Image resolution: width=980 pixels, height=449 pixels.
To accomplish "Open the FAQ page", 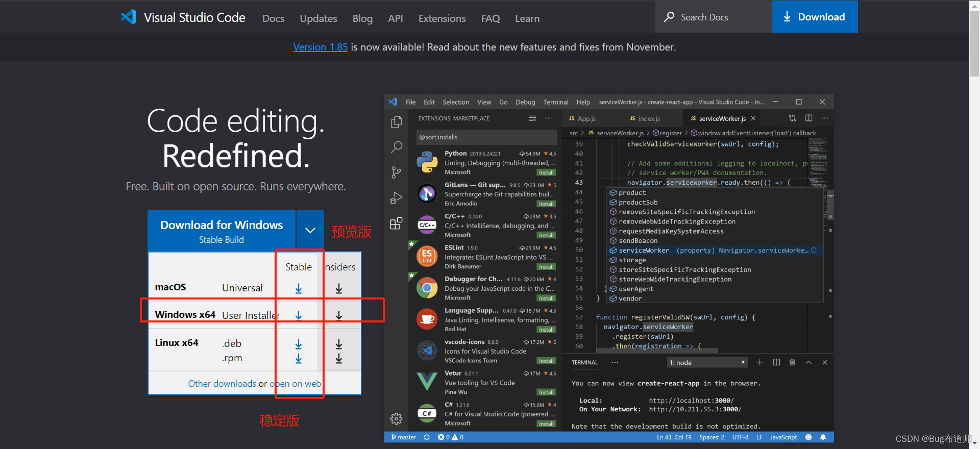I will 491,18.
